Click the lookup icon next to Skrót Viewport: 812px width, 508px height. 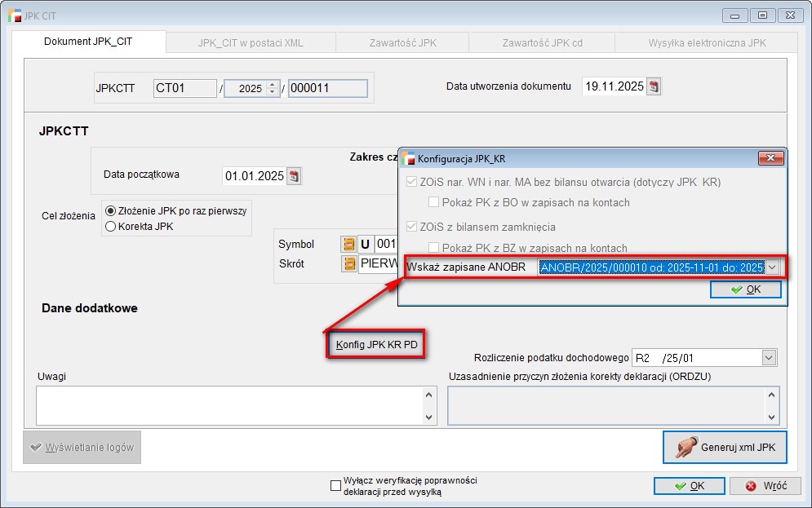click(348, 263)
